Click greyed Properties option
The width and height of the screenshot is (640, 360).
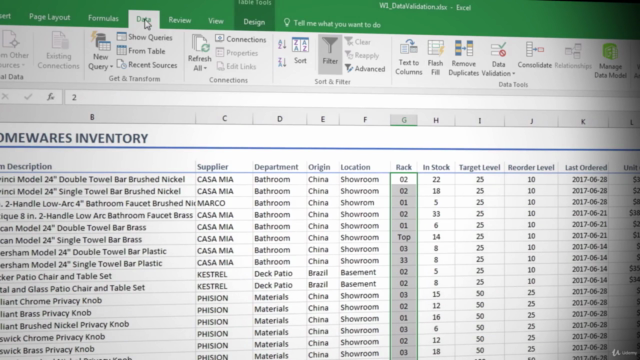[237, 53]
